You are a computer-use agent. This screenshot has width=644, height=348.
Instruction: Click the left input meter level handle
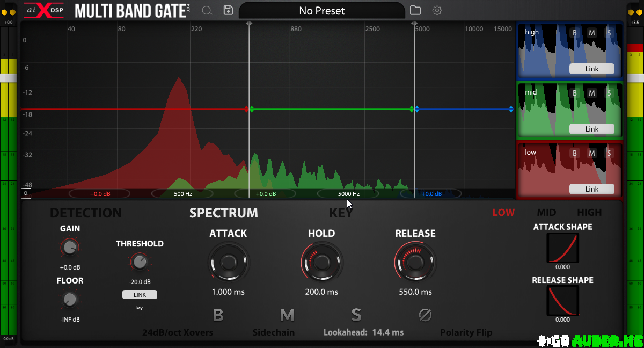tap(9, 78)
